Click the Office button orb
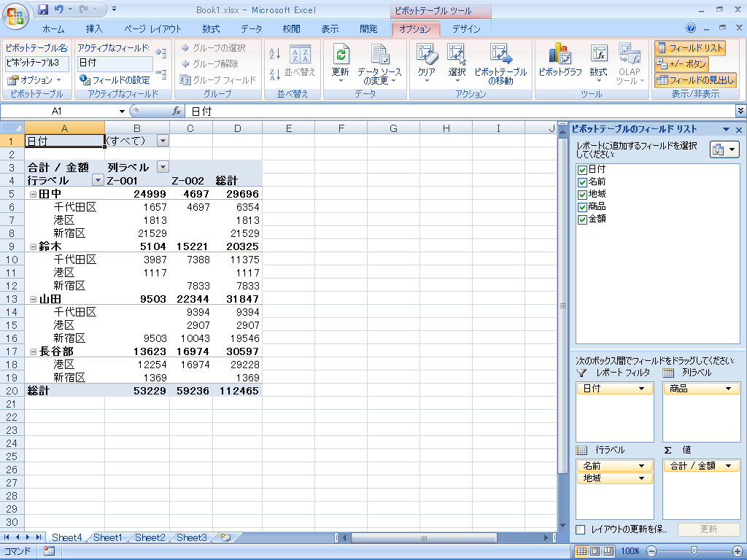Image resolution: width=747 pixels, height=560 pixels. click(x=15, y=16)
